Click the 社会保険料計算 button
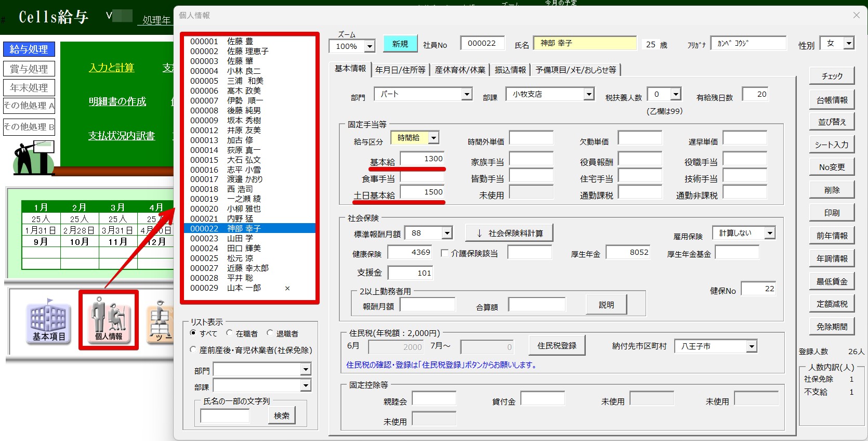Viewport: 868px width, 441px height. [509, 233]
